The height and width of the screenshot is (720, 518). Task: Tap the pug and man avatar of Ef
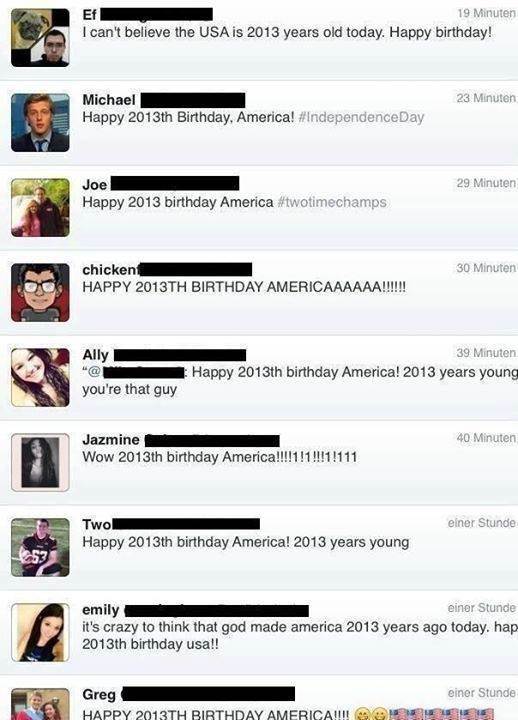[40, 38]
